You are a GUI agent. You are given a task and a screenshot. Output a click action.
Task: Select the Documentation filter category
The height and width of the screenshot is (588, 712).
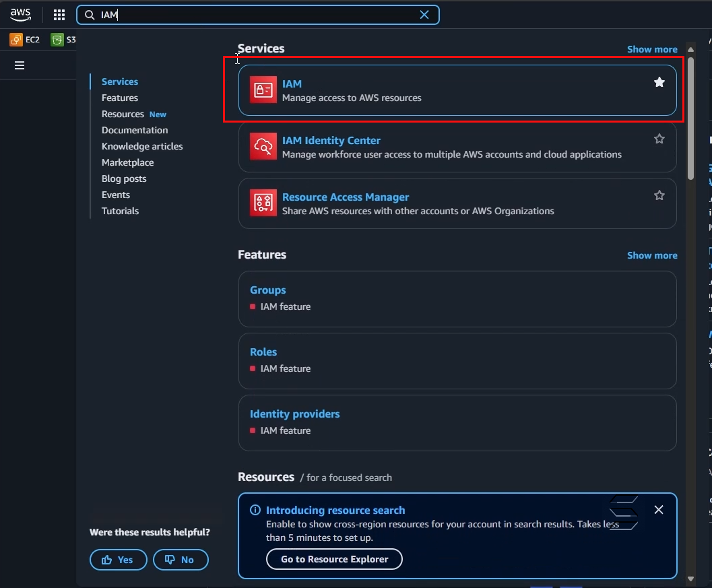coord(135,130)
